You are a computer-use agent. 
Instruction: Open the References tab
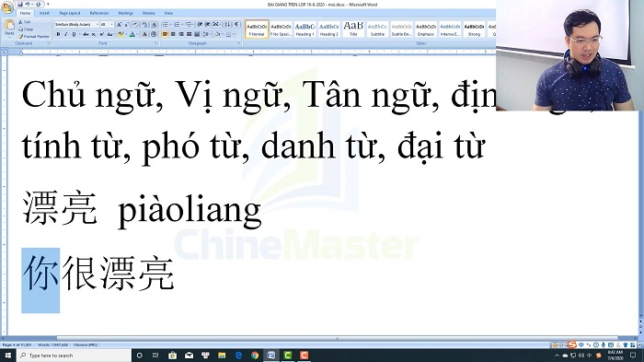99,13
